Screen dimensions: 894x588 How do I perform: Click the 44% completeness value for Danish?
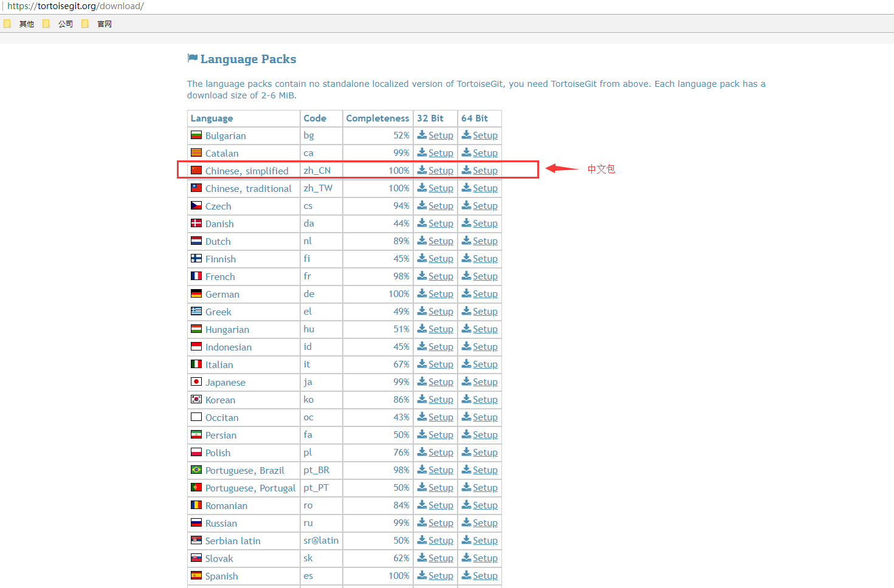coord(401,224)
